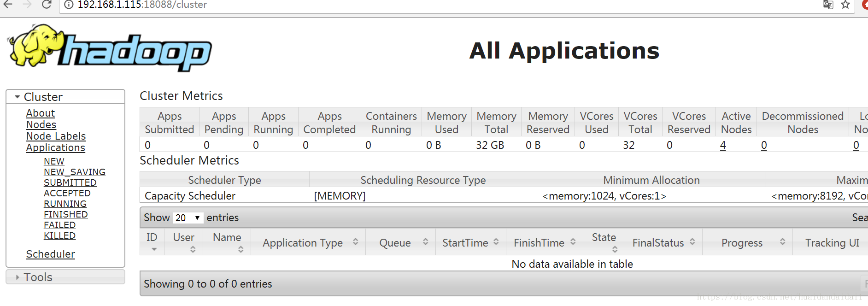Viewport: 868px width, 306px height.
Task: Click the Containers Running column header
Action: 391,123
